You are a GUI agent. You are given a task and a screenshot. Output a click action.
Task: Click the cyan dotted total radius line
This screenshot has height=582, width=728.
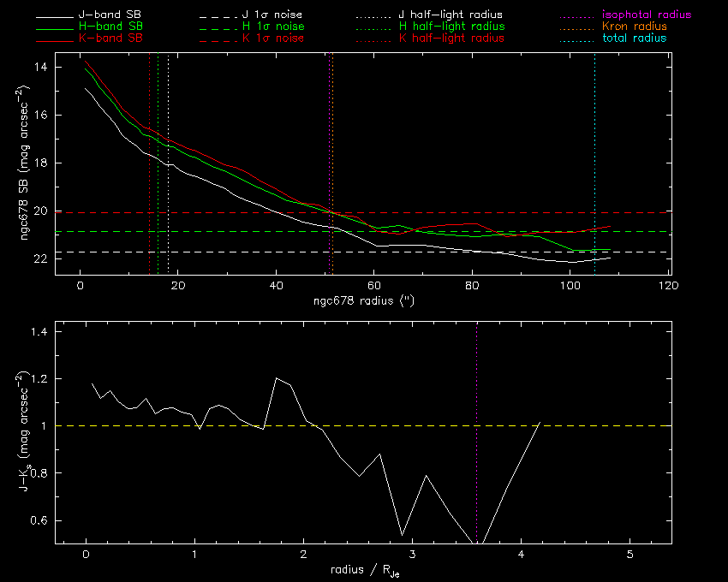[x=594, y=154]
